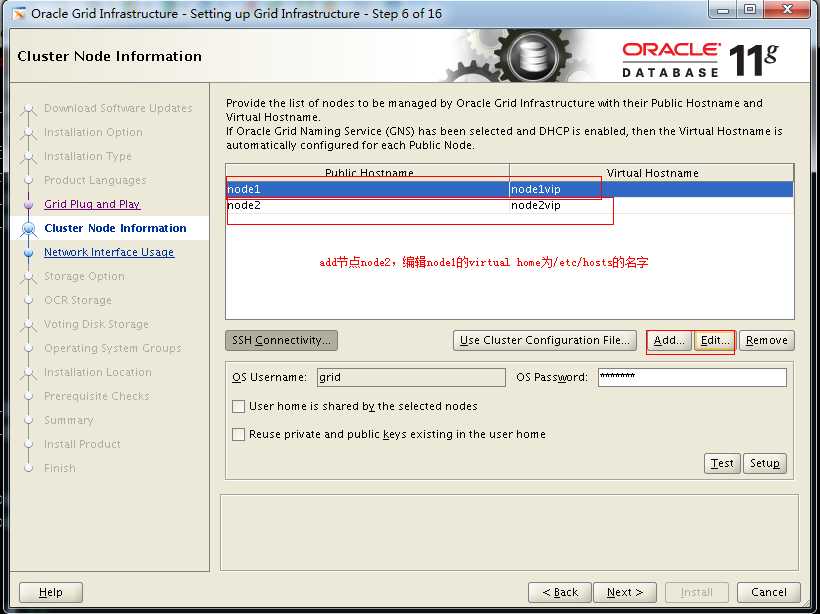Viewport: 820px width, 614px height.
Task: Test SSH connectivity
Action: tap(722, 463)
